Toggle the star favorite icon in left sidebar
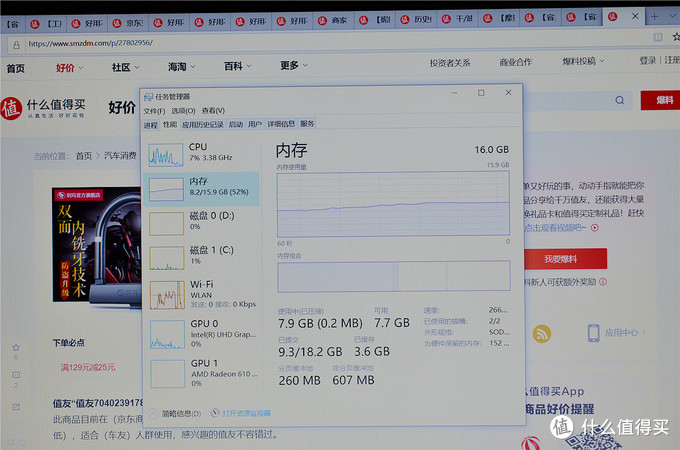Viewport: 680px width, 450px height. pos(16,348)
